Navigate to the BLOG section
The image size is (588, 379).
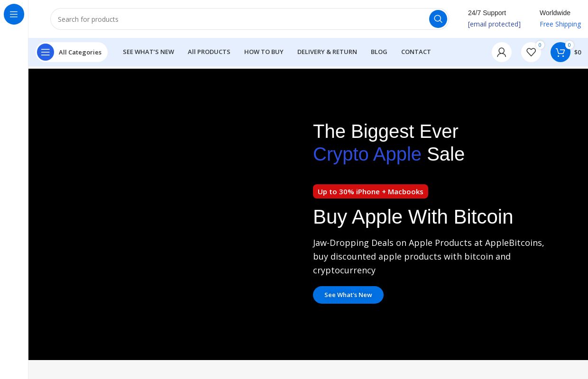point(379,52)
